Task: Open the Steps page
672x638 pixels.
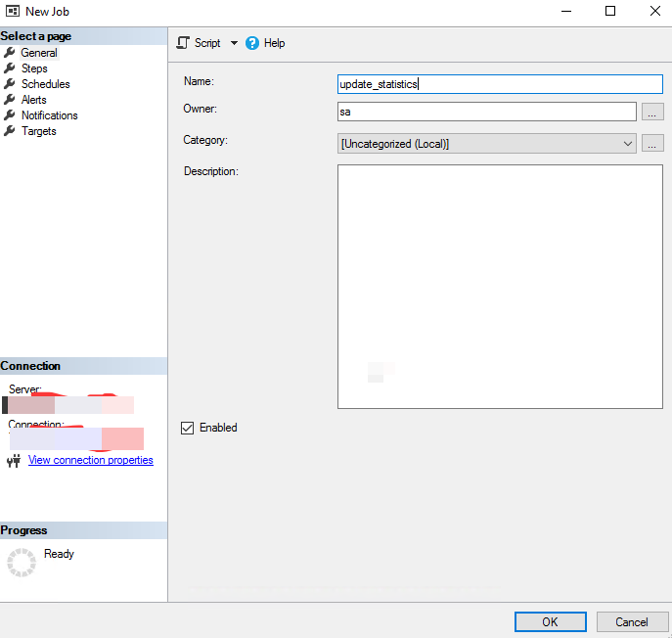Action: click(x=34, y=68)
